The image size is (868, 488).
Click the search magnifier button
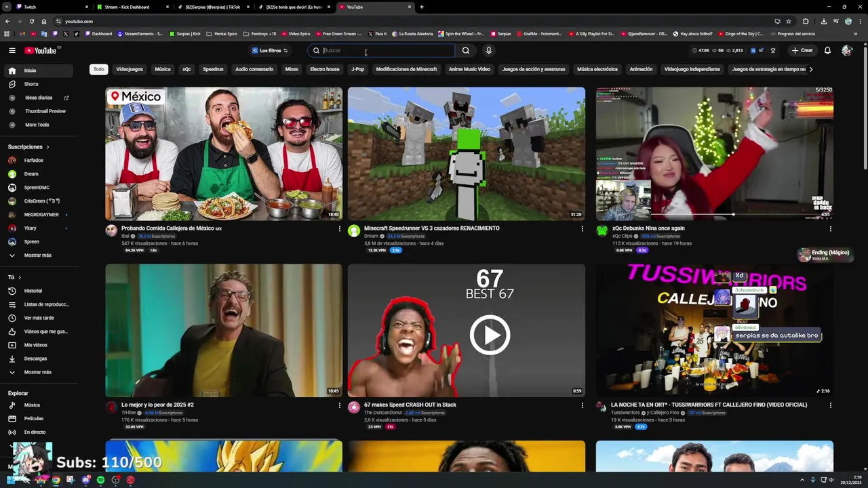(465, 50)
